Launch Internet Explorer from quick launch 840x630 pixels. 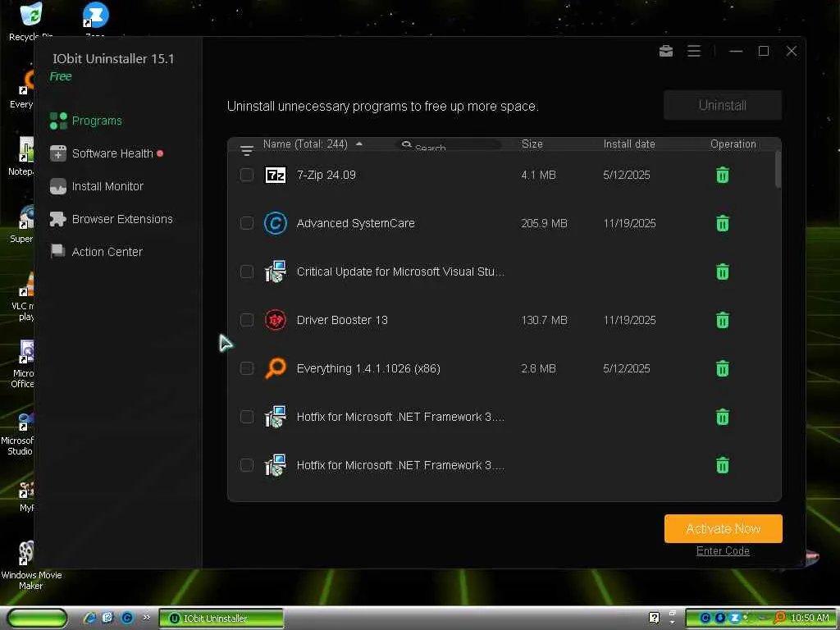coord(90,618)
